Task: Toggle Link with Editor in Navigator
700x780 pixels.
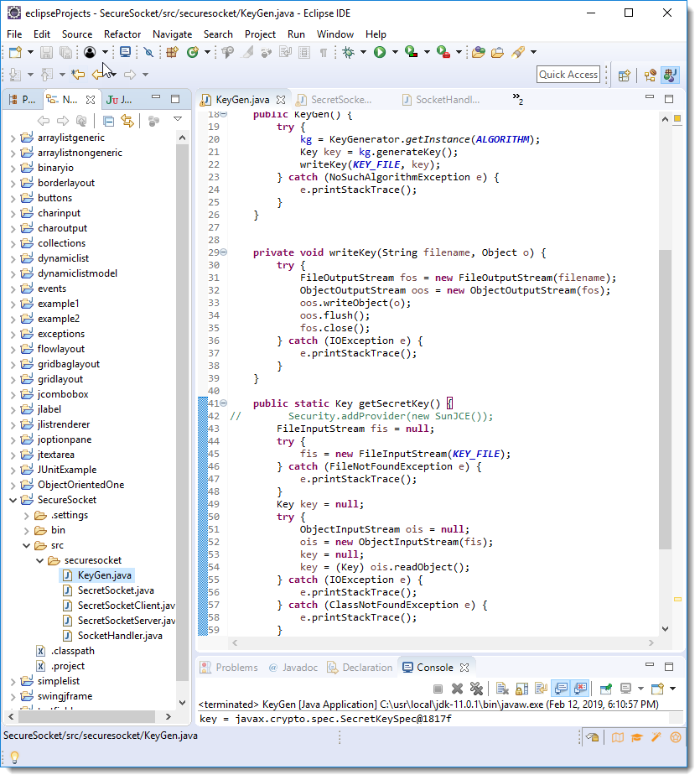Action: coord(127,121)
